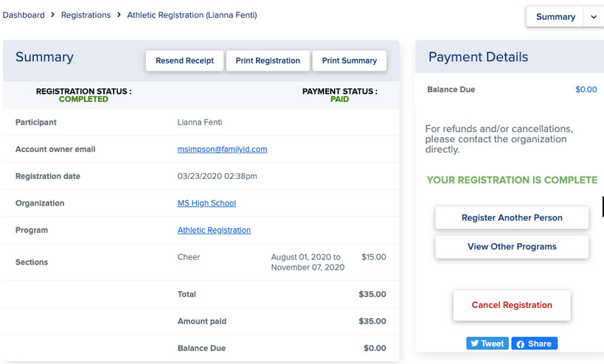Click View Other Programs button
604x364 pixels.
tap(512, 247)
